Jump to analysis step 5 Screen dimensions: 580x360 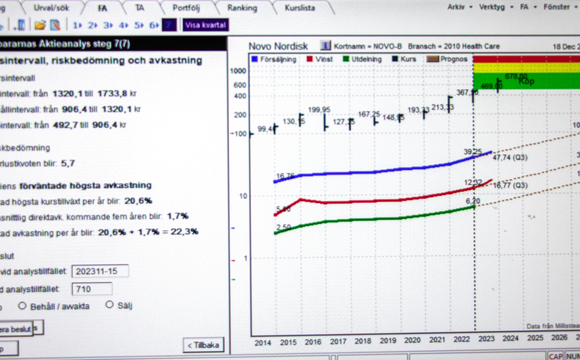tap(139, 25)
